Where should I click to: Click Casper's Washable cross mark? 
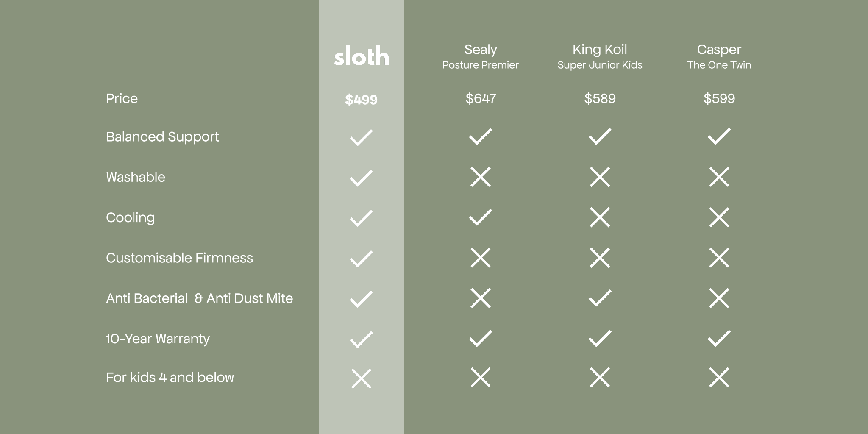719,177
